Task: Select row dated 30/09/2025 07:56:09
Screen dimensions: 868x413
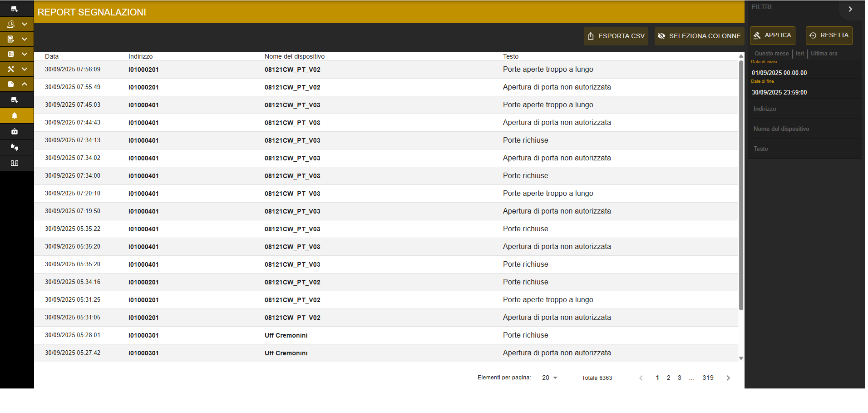Action: (x=386, y=70)
